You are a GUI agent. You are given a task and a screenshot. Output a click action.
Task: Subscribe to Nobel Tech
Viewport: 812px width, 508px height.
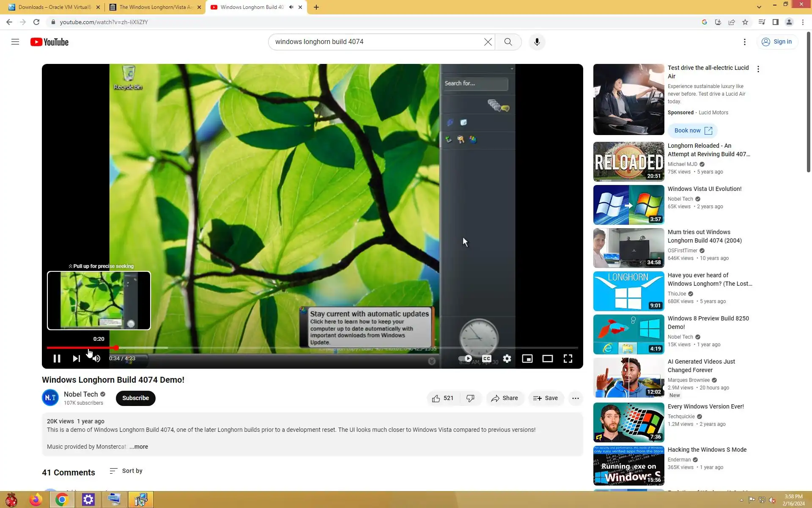[x=135, y=398]
